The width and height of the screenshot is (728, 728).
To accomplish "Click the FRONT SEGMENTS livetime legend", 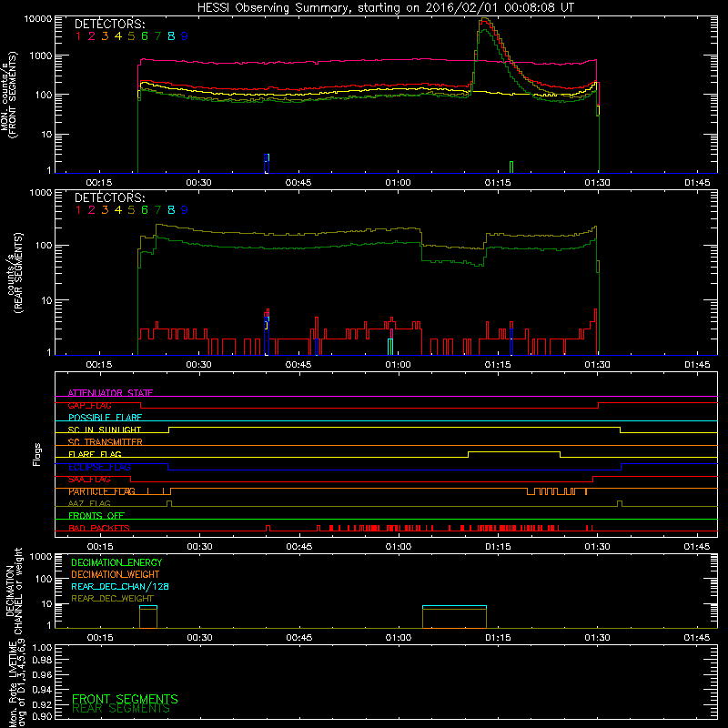I will [x=125, y=699].
